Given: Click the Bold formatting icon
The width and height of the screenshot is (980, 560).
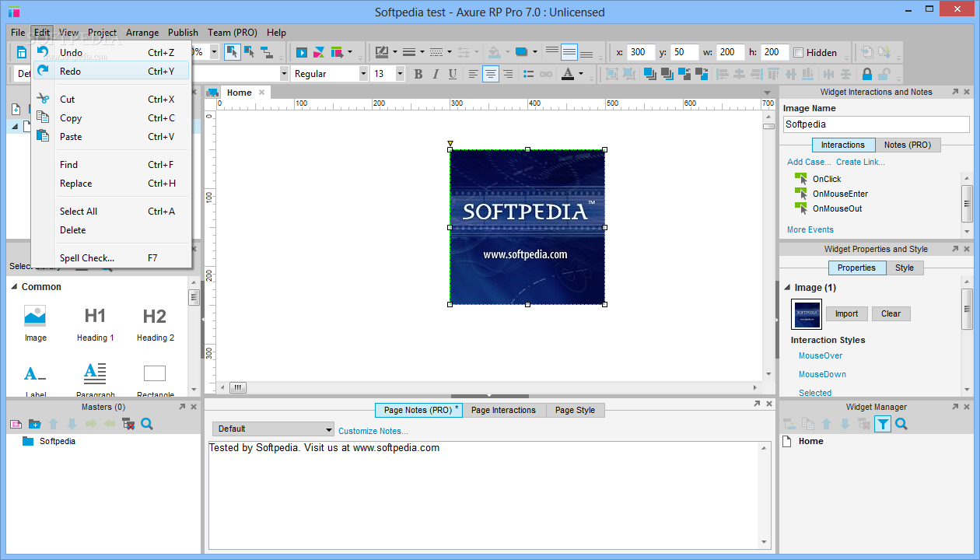Looking at the screenshot, I should click(x=418, y=74).
